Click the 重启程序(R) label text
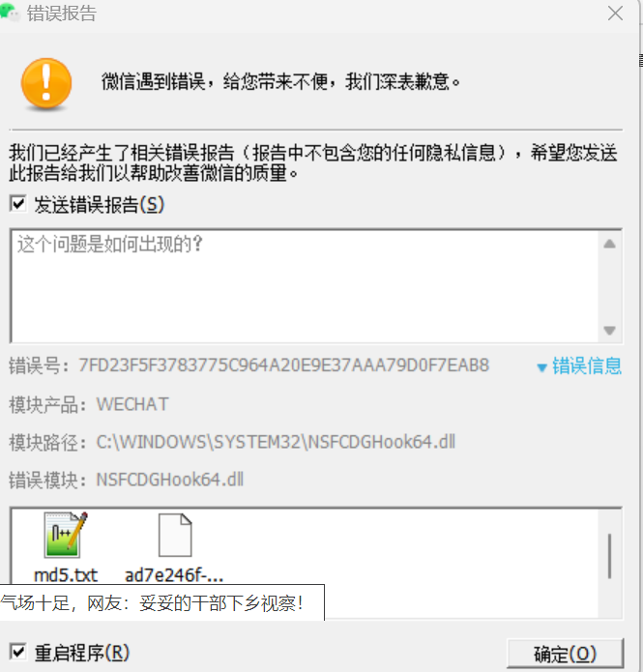 (82, 653)
